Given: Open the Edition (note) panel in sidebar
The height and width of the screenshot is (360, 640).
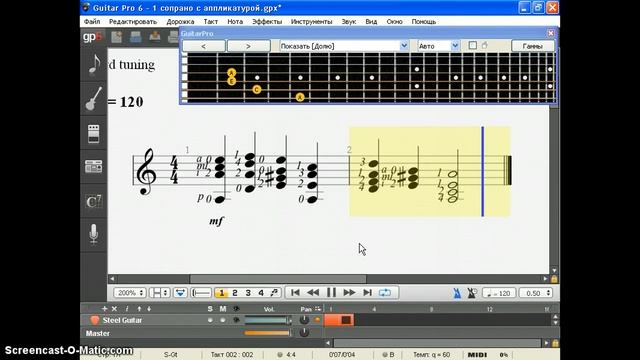Looking at the screenshot, I should point(94,65).
